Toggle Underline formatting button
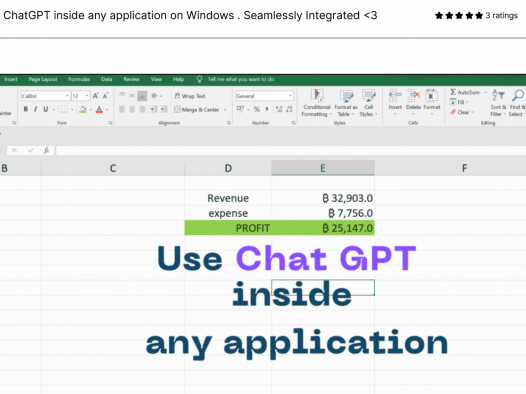Image resolution: width=526 pixels, height=394 pixels. (x=46, y=109)
